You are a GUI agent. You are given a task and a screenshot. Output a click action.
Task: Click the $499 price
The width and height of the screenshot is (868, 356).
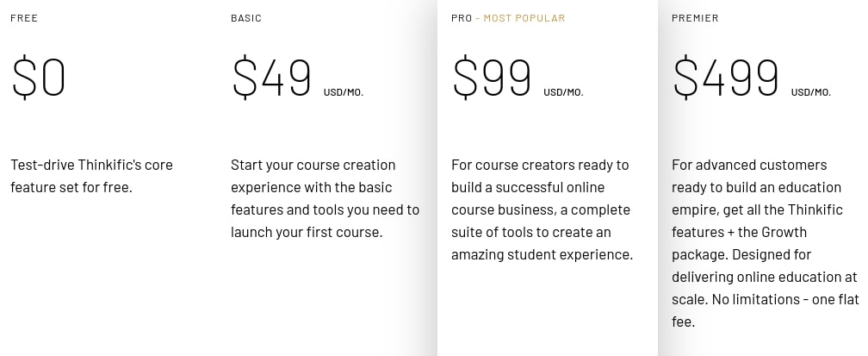pyautogui.click(x=726, y=78)
